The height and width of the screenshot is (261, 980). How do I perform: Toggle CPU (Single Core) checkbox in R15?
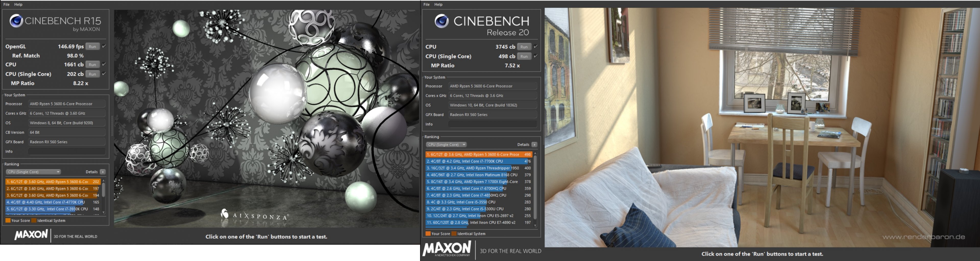104,74
